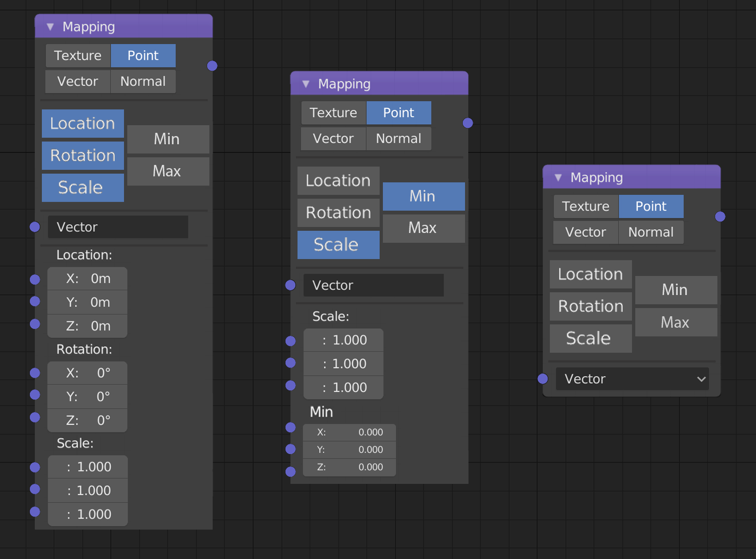
Task: Click the Min Z value field showing 0.000
Action: [349, 467]
